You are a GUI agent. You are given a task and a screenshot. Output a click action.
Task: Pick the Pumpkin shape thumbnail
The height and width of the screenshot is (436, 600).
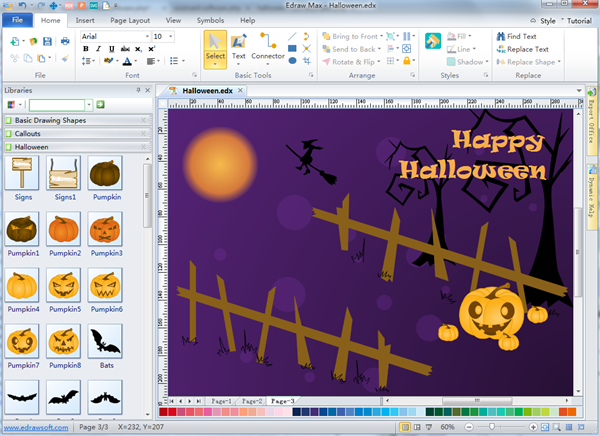106,177
